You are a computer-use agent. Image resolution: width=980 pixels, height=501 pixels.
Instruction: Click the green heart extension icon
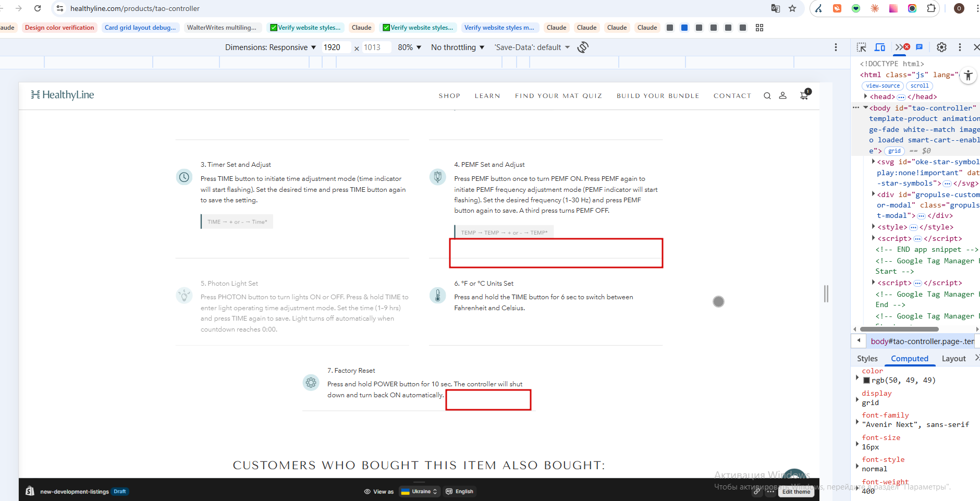tap(856, 8)
